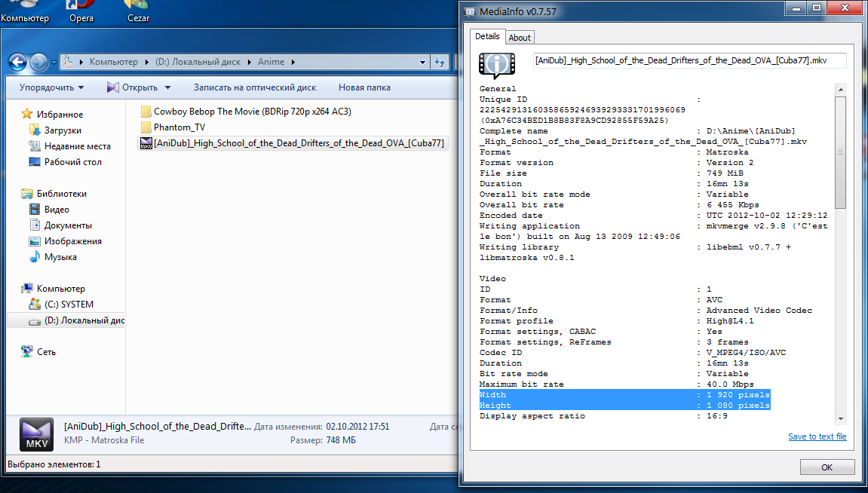
Task: Open the Упорядочить menu
Action: tap(51, 87)
